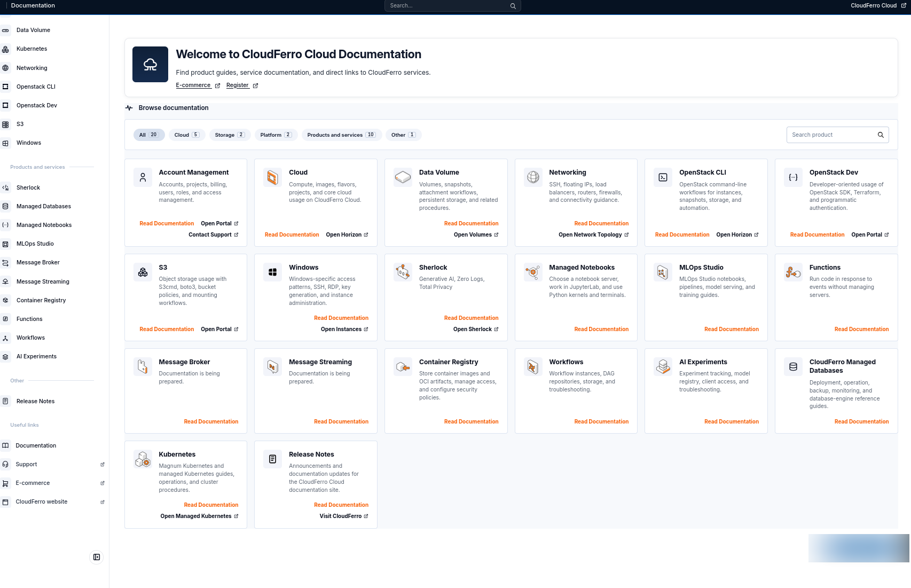Open the E-commerce link in welcome banner
This screenshot has height=588, width=911.
(198, 85)
